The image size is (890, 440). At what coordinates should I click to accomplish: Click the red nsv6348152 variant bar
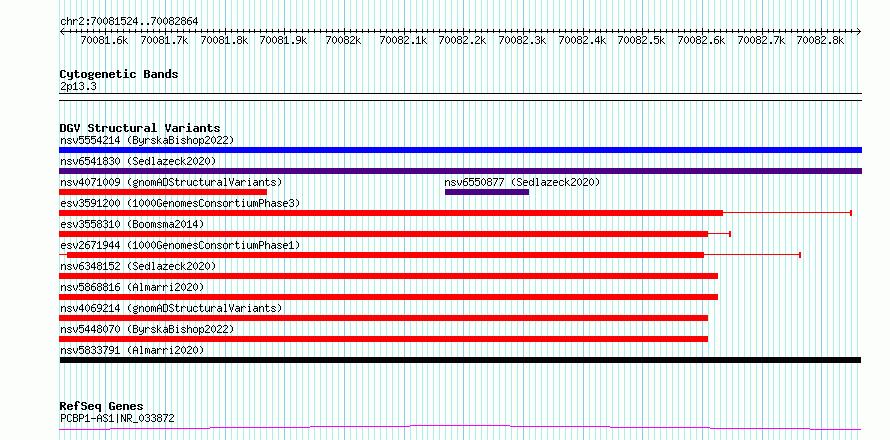coord(388,276)
